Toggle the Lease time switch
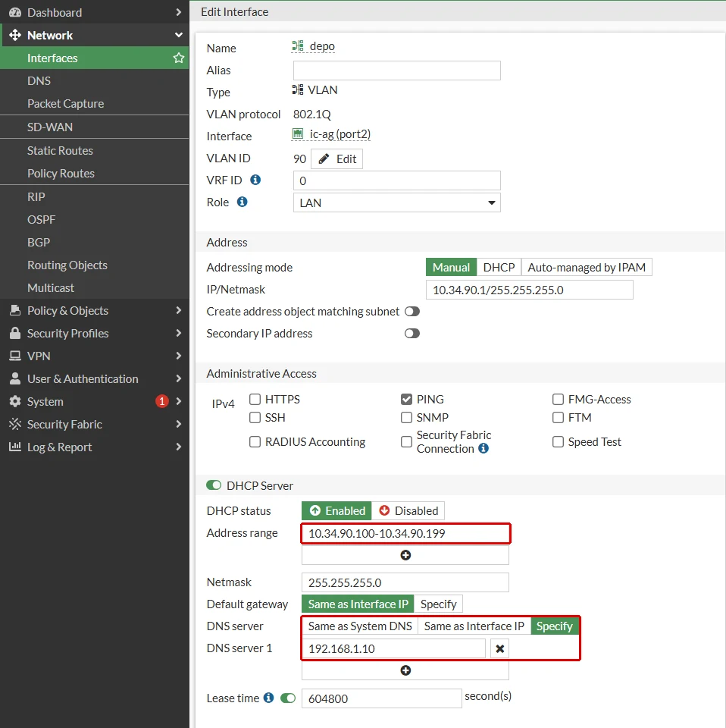 click(288, 698)
